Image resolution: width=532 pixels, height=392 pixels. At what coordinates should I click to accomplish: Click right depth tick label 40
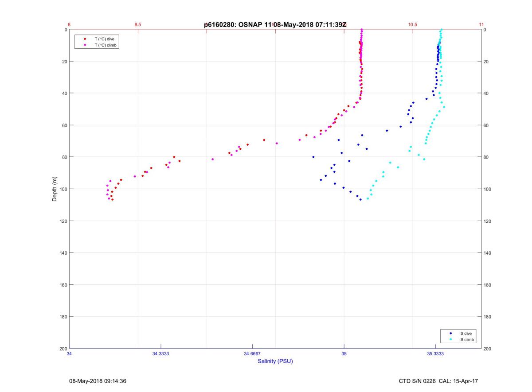coord(487,93)
